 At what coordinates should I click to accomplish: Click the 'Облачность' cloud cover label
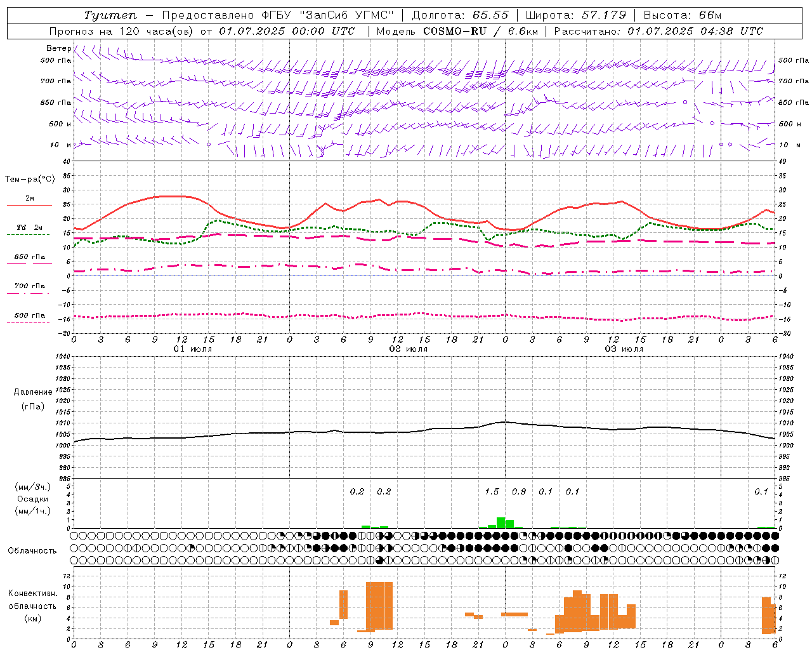(32, 551)
